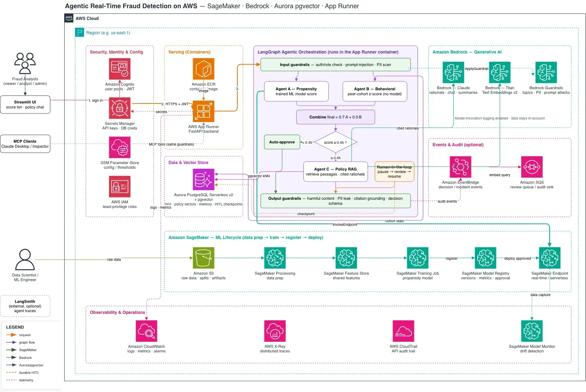Image resolution: width=586 pixels, height=392 pixels.
Task: Click the Aurora PostgreSQL Serverless icon
Action: [203, 179]
